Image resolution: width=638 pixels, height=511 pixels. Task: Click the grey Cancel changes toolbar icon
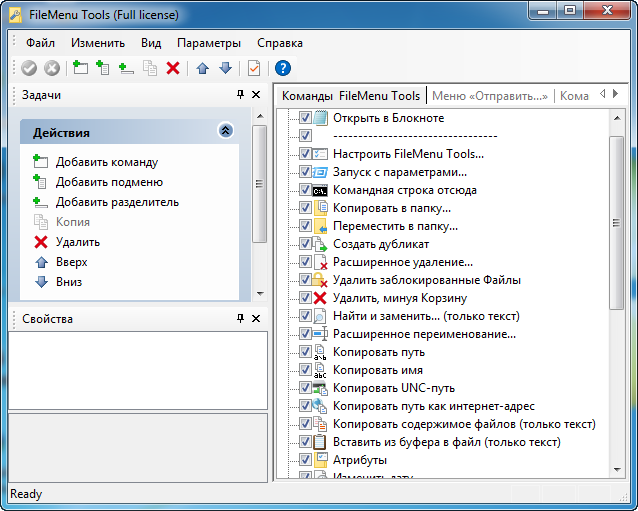pos(52,68)
